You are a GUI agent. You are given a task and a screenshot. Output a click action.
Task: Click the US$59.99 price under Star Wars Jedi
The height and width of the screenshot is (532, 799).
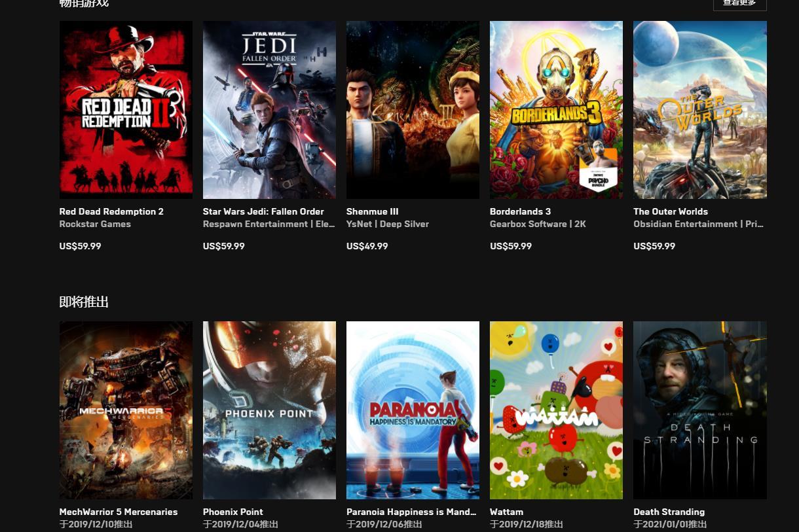223,246
